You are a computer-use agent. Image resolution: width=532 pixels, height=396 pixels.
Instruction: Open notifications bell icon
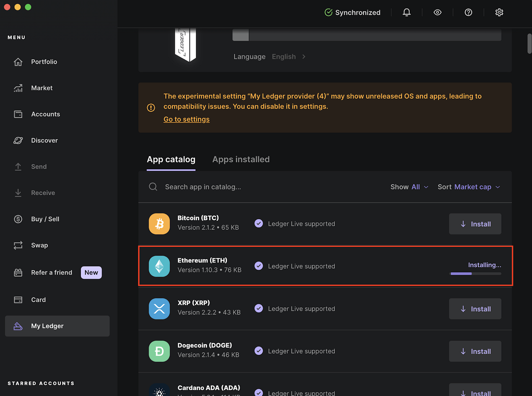tap(407, 13)
